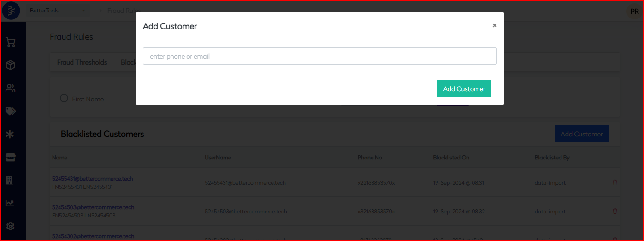This screenshot has height=241, width=644.
Task: Click trash icon for customer 52454503
Action: click(614, 211)
